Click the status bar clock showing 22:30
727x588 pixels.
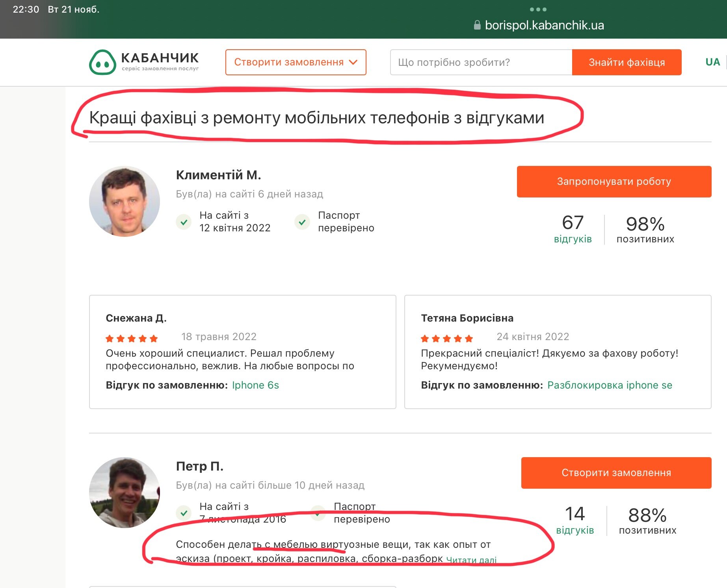pyautogui.click(x=26, y=9)
